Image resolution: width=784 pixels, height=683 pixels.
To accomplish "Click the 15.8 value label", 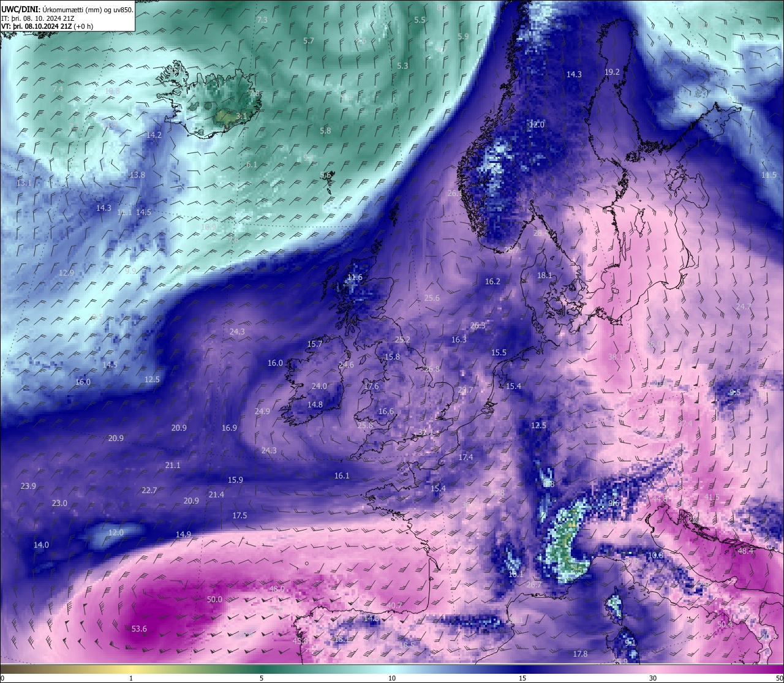I will click(392, 357).
